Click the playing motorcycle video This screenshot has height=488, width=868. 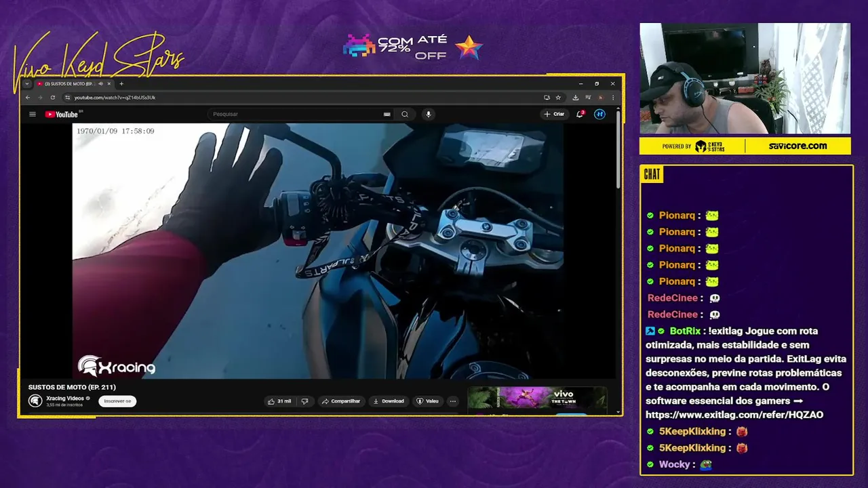click(318, 251)
